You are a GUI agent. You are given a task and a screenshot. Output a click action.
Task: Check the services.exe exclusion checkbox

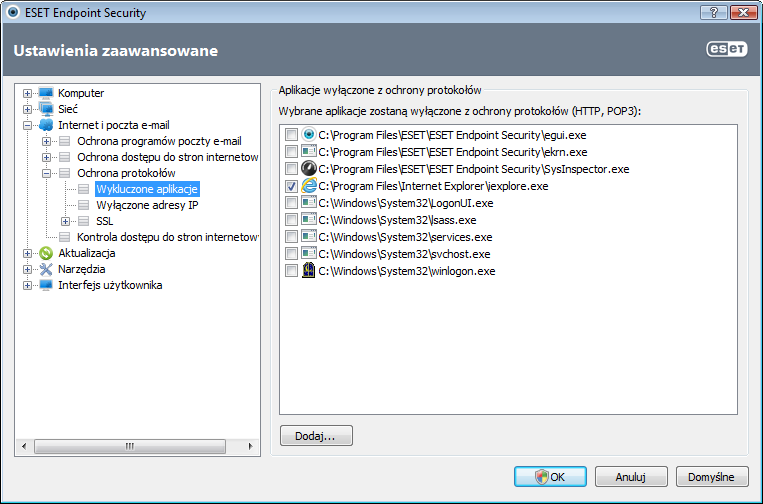(291, 237)
